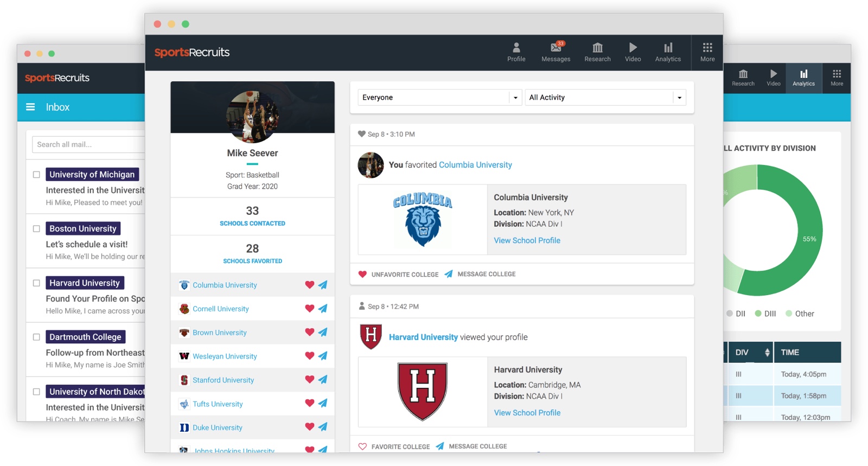
Task: Sort by the TIME column header
Action: pyautogui.click(x=807, y=353)
